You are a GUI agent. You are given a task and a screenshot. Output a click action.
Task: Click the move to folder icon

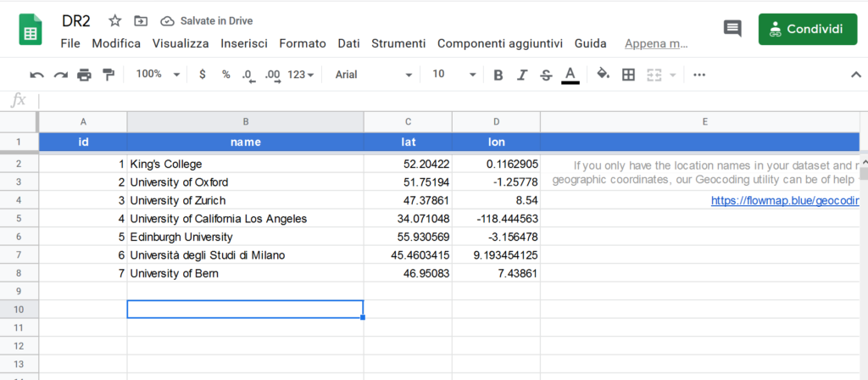click(x=141, y=20)
